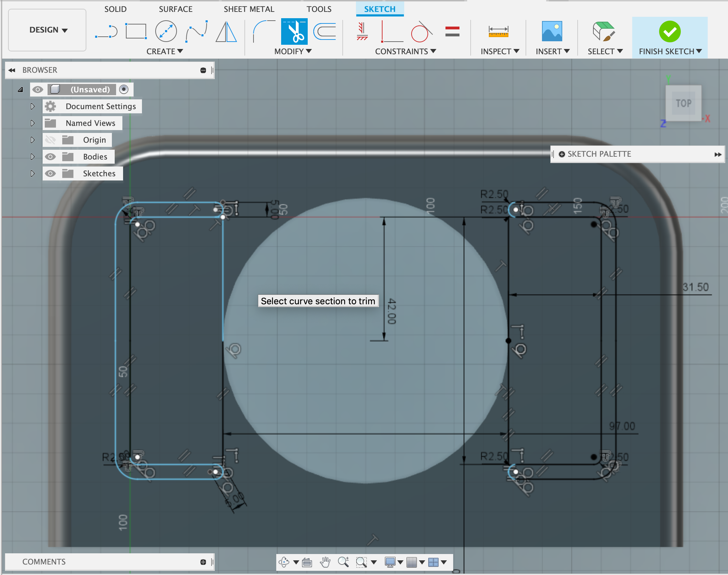Click the Mirror sketch tool icon

pyautogui.click(x=226, y=31)
